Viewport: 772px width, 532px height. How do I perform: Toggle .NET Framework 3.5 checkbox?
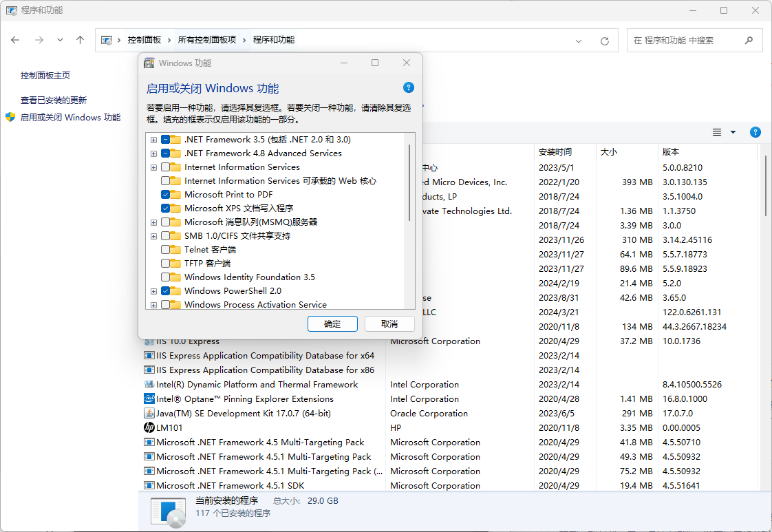click(165, 140)
